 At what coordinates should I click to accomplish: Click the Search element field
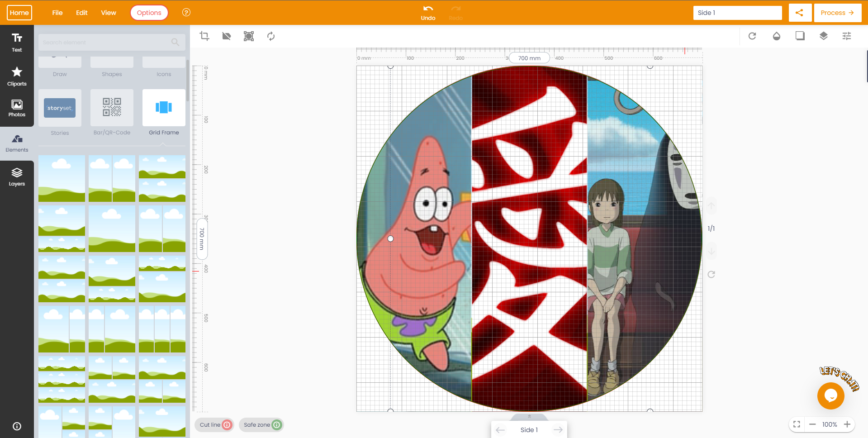click(112, 42)
